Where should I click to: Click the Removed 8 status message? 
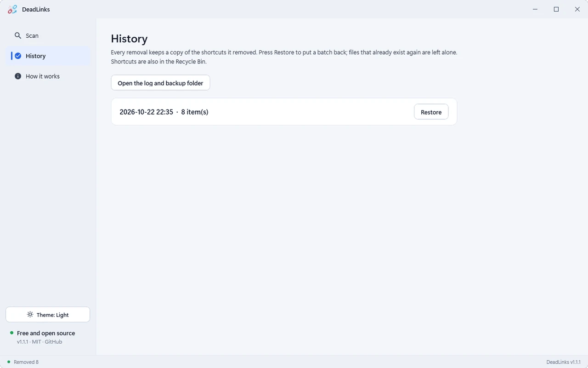[26, 362]
